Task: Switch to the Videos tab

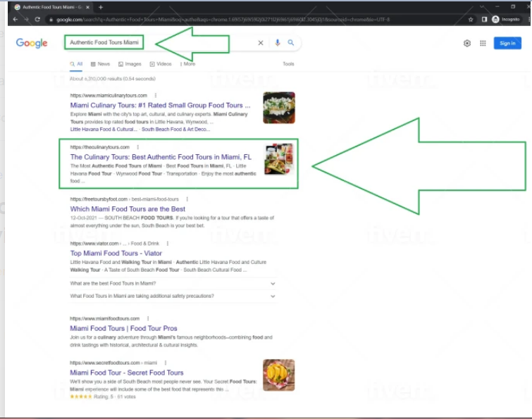Action: tap(161, 64)
